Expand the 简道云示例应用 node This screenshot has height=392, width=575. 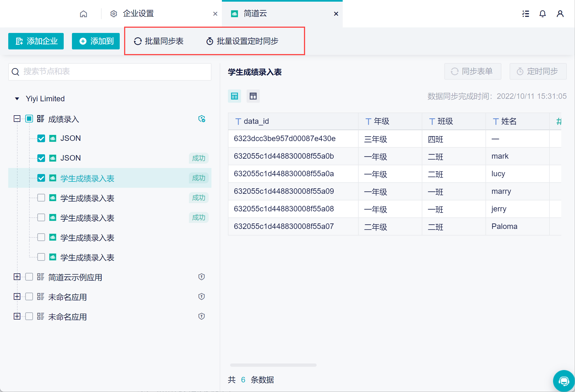[x=17, y=277]
